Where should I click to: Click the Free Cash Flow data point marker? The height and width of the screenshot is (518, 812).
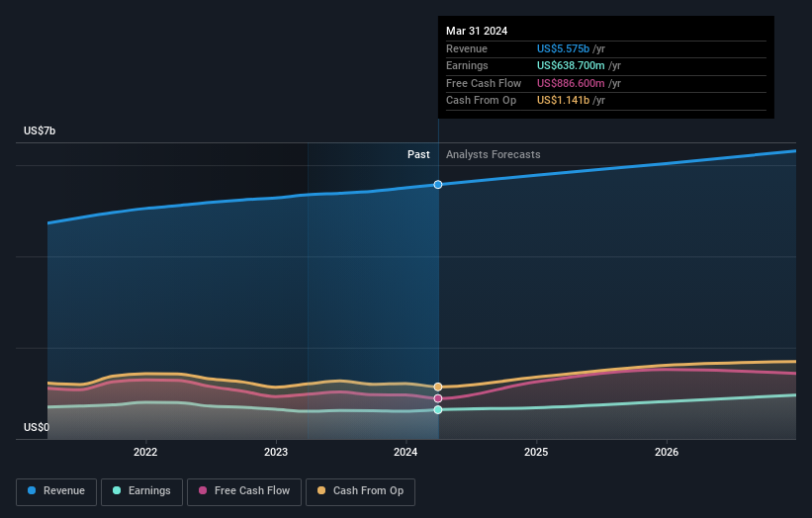(438, 398)
